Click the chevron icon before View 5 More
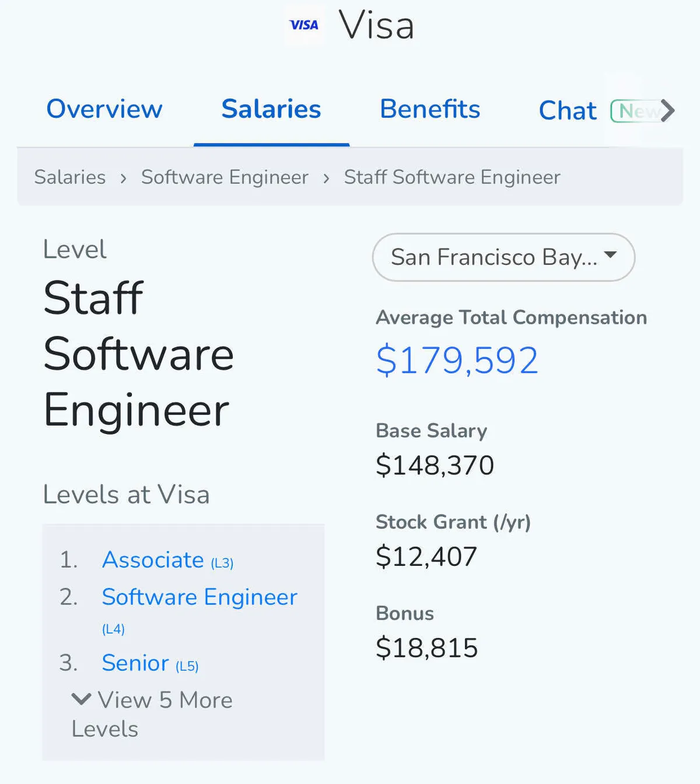This screenshot has height=784, width=700. (x=81, y=699)
